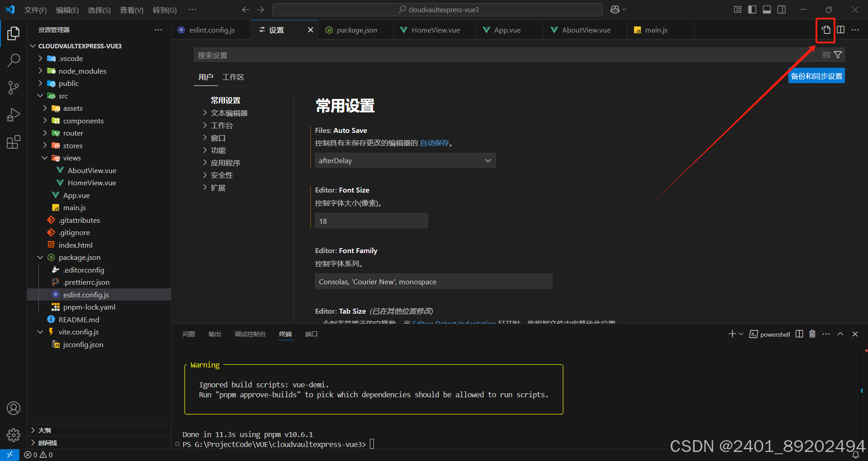Open the Search view
The height and width of the screenshot is (461, 868).
click(13, 60)
